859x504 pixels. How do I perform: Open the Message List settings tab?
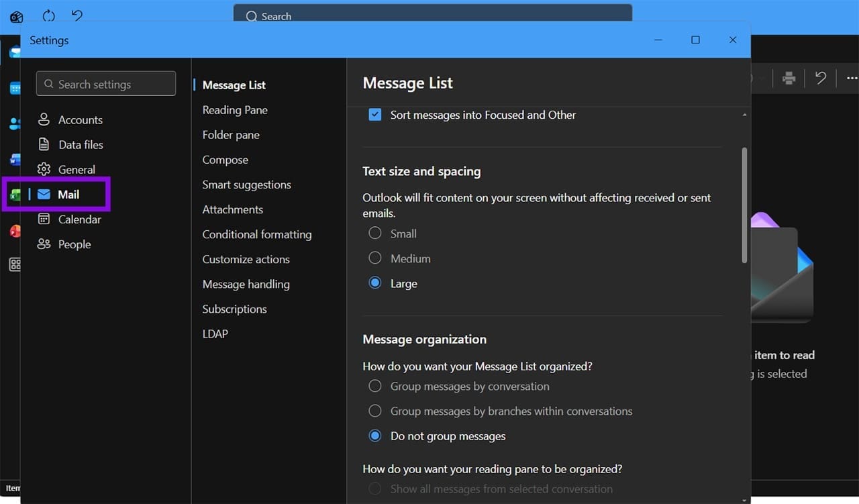(x=234, y=85)
